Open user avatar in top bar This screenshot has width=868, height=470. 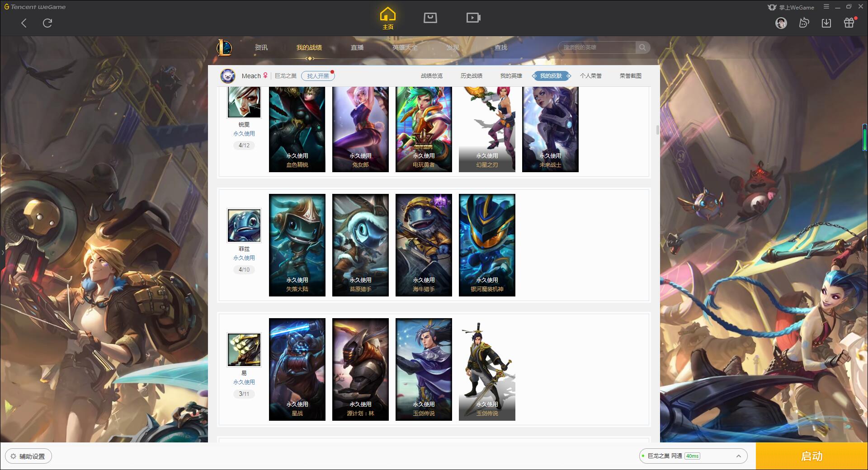click(781, 23)
